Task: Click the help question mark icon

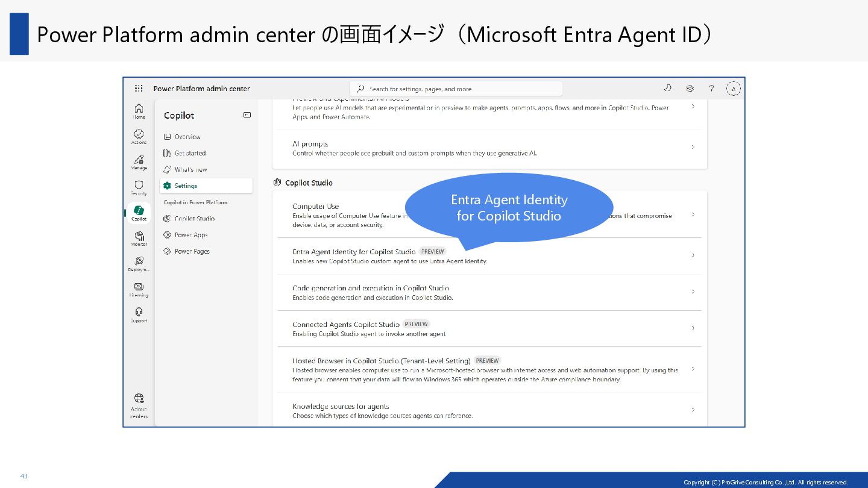Action: point(711,89)
